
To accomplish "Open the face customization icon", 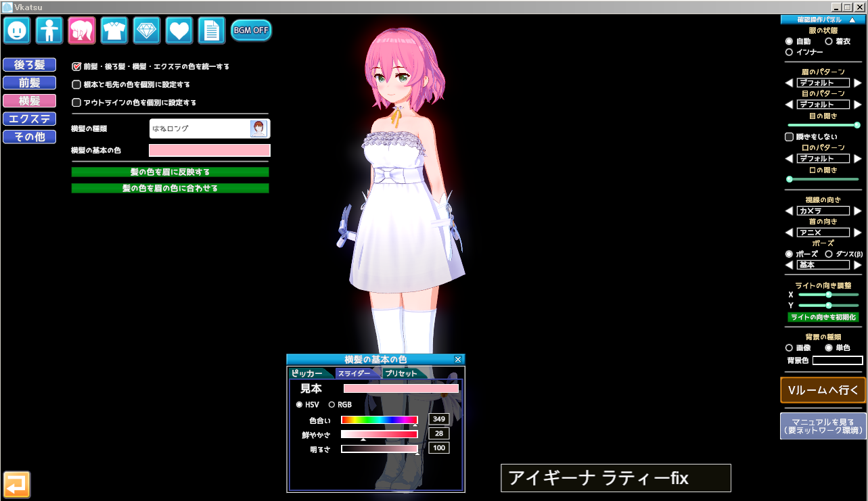I will (16, 30).
